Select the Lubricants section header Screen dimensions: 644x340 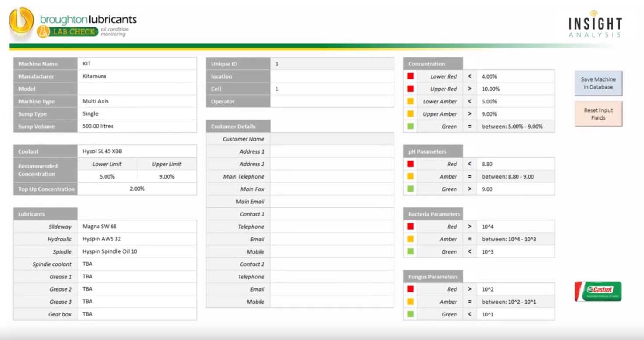pyautogui.click(x=45, y=214)
